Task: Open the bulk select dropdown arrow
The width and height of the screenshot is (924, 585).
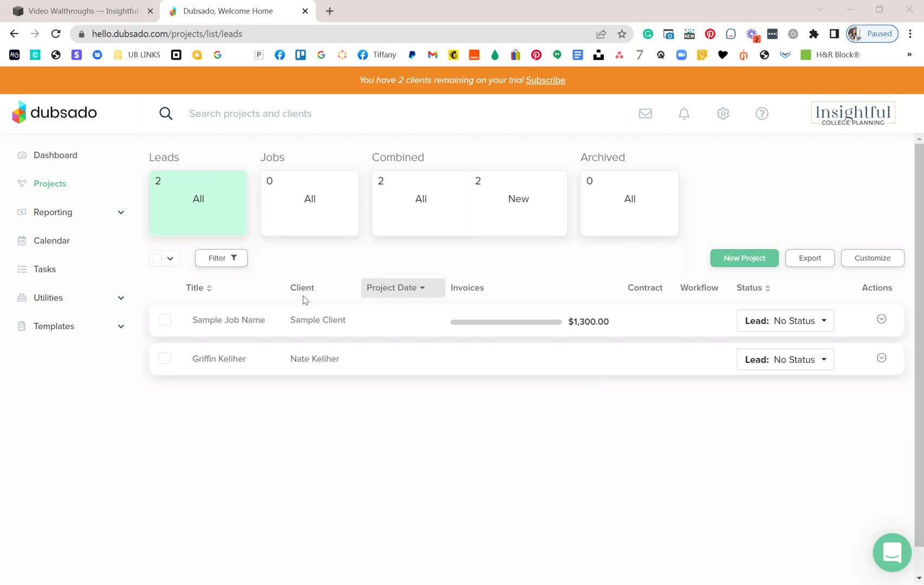Action: (x=170, y=258)
